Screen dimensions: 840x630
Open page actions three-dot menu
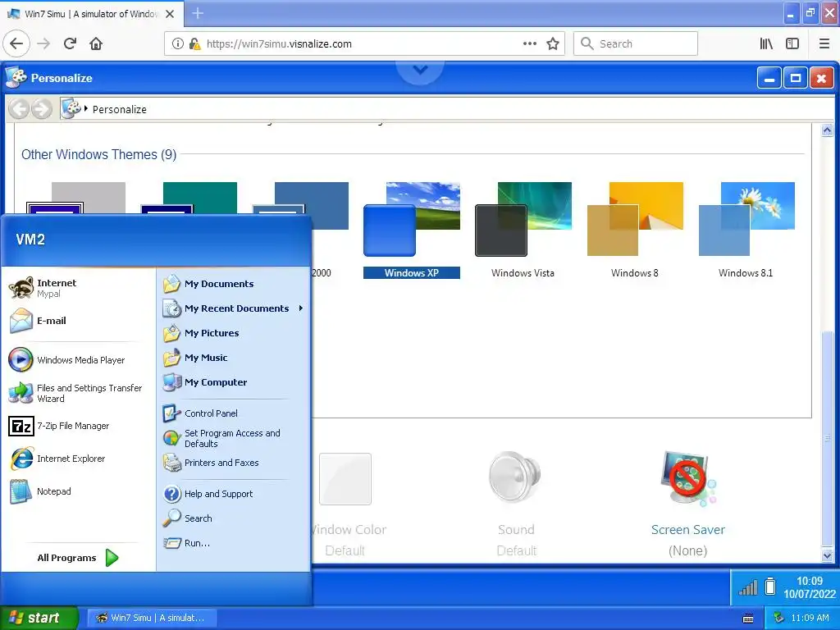coord(529,43)
